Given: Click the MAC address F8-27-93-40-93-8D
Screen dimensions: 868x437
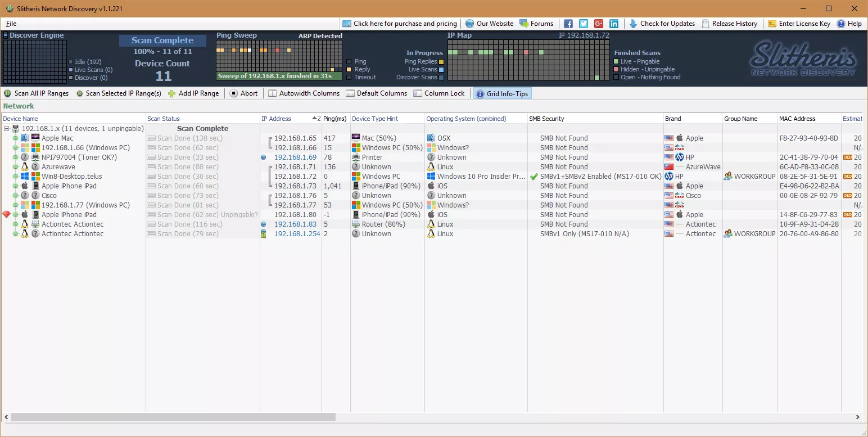Looking at the screenshot, I should (809, 138).
